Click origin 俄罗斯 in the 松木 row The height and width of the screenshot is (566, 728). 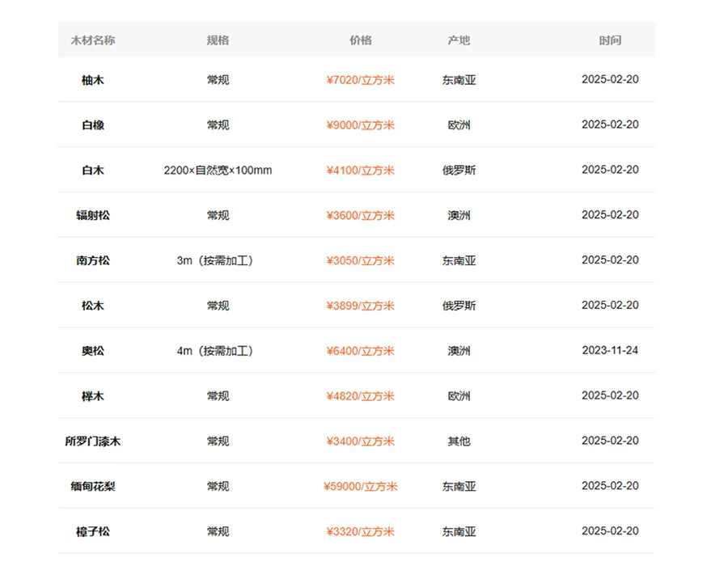[459, 306]
